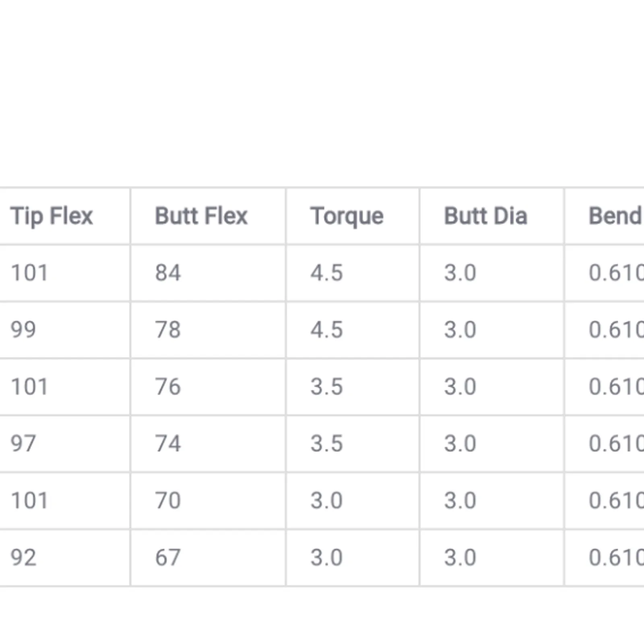Select the Torque column header
The height and width of the screenshot is (644, 644).
coord(347,216)
